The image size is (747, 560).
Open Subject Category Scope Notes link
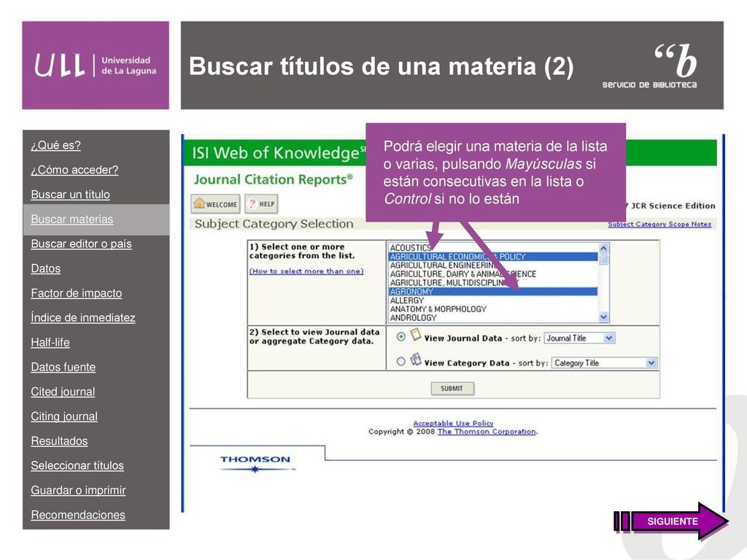click(659, 224)
